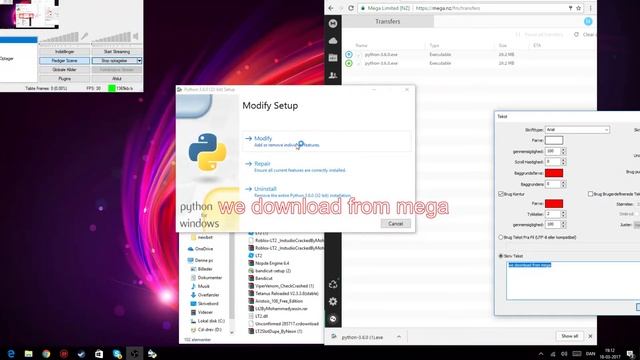Open Microsoft Store from taskbar
The width and height of the screenshot is (640, 360).
click(99, 353)
